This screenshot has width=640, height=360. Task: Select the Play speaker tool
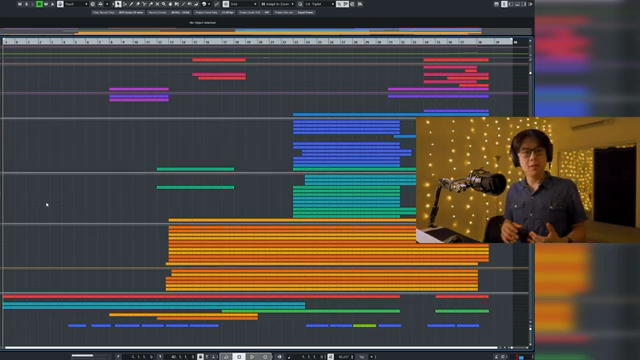click(x=190, y=4)
